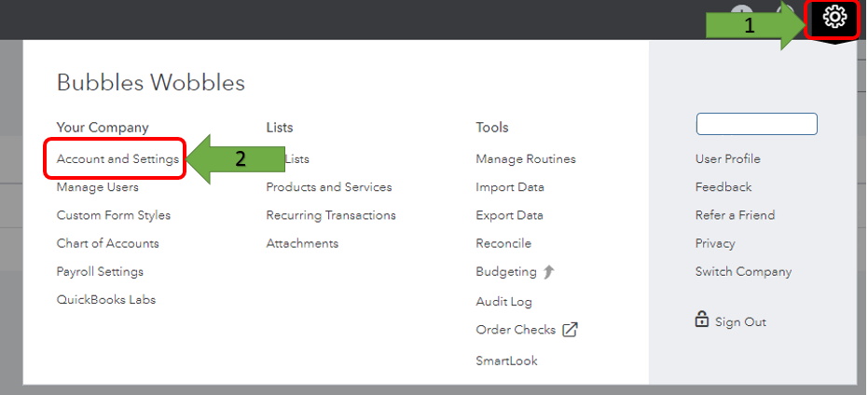This screenshot has width=868, height=395.
Task: Open Recurring Transactions
Action: click(x=331, y=215)
